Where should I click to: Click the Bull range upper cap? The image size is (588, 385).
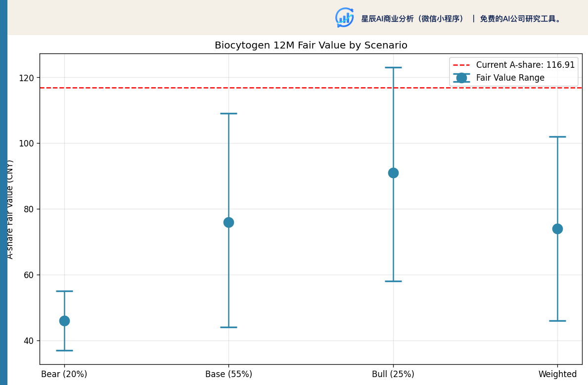(393, 67)
